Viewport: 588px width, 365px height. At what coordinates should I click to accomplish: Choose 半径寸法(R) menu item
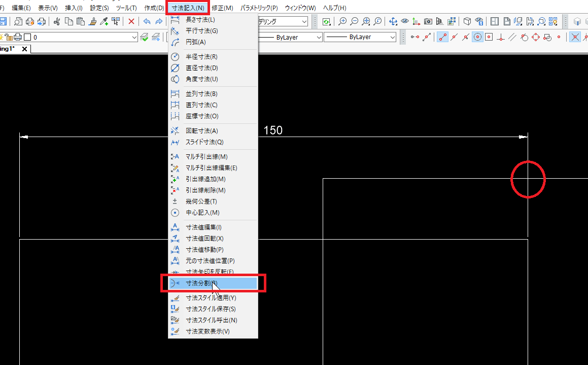pos(213,57)
